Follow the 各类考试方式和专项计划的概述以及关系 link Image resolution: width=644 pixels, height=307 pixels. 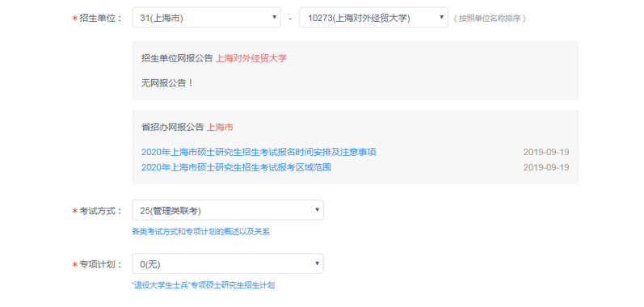[201, 232]
